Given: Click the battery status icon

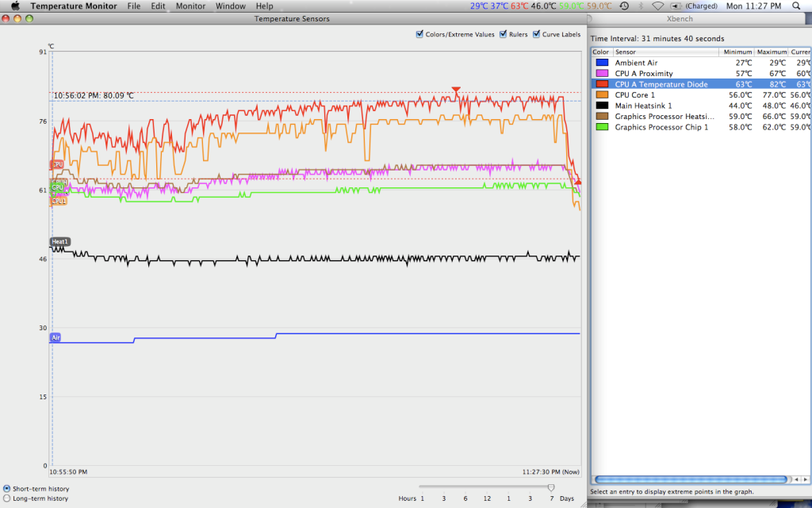Looking at the screenshot, I should tap(674, 6).
